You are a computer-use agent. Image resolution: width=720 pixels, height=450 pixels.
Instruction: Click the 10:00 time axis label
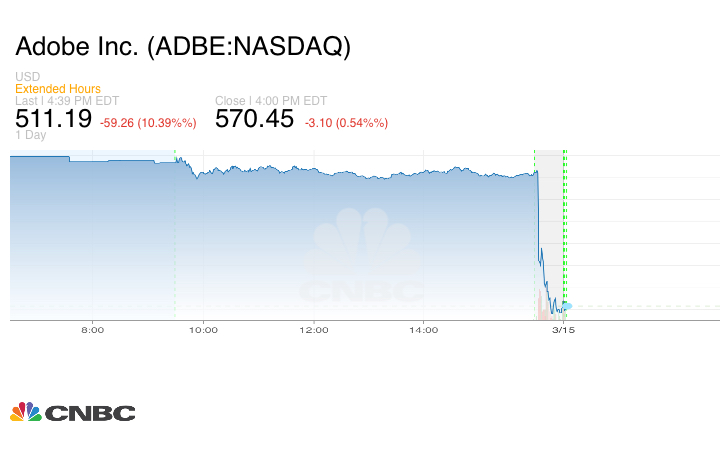pos(203,329)
